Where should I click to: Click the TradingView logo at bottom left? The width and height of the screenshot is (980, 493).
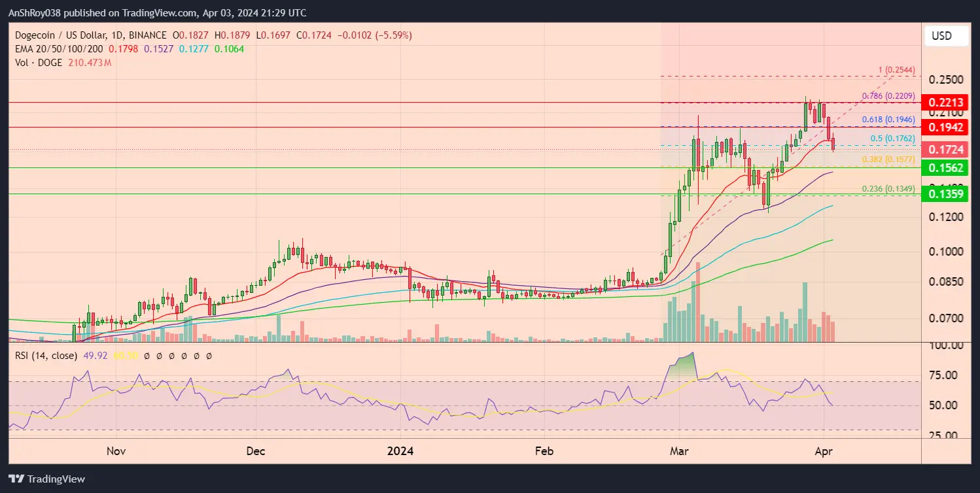point(47,479)
